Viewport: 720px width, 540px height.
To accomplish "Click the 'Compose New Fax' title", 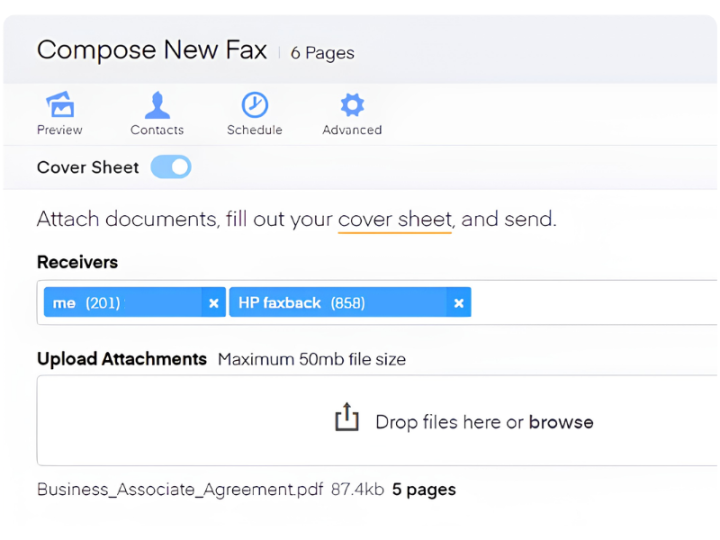I will (x=152, y=50).
